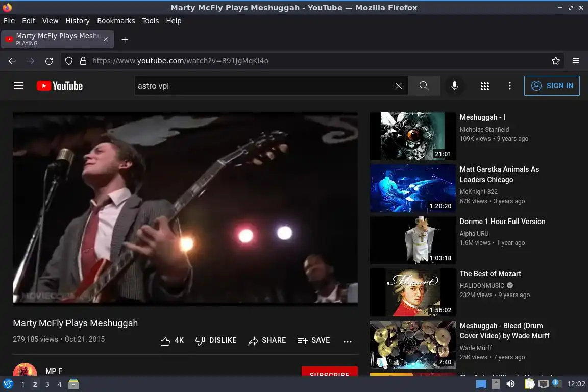Reload the current page
The image size is (588, 392).
[x=49, y=61]
